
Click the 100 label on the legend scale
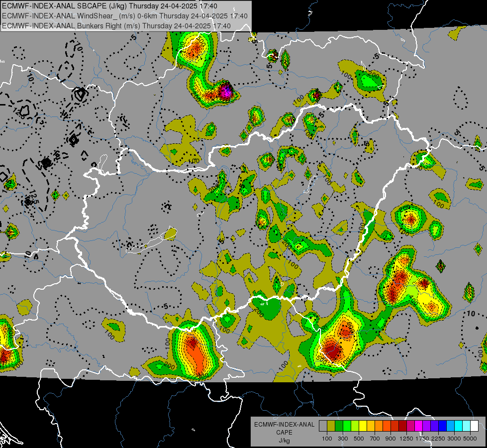point(327,439)
